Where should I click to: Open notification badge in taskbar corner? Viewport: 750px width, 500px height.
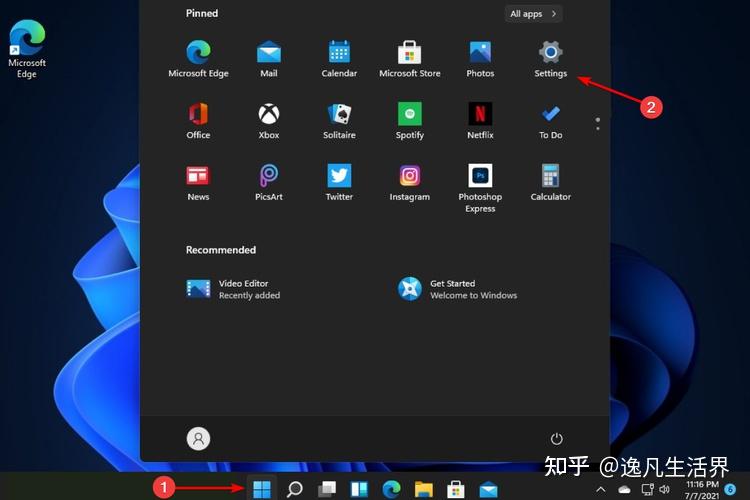coord(730,489)
